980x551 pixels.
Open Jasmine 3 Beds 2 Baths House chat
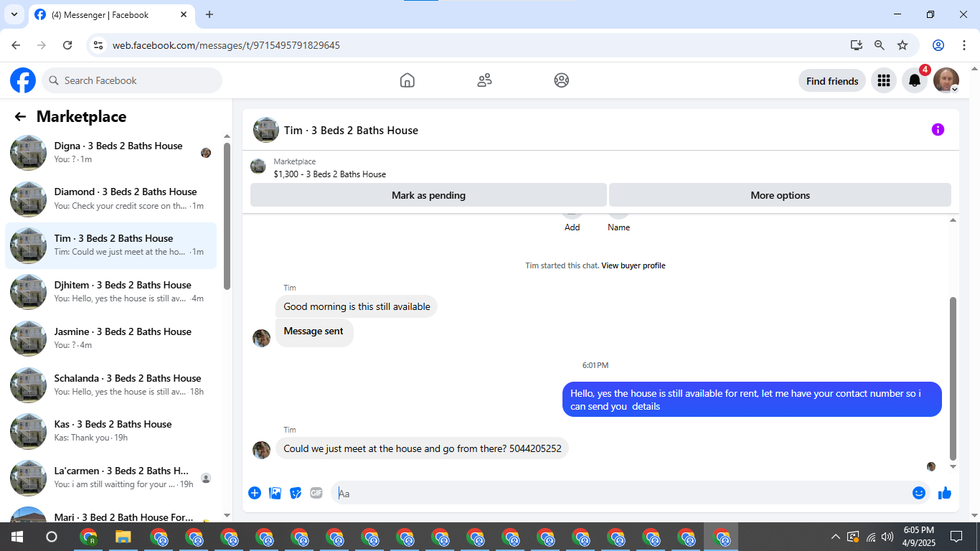coord(111,339)
